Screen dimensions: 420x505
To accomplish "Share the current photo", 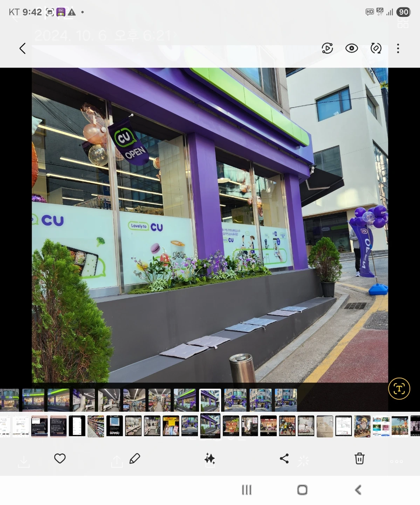I will coord(284,458).
